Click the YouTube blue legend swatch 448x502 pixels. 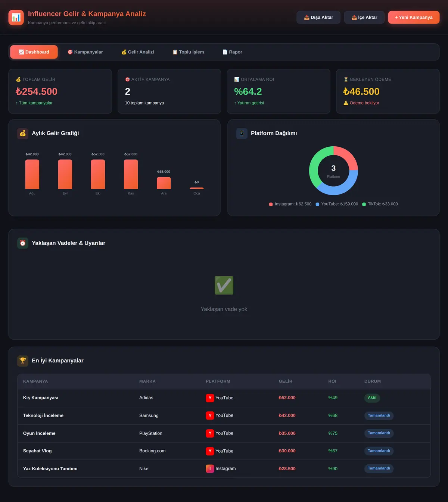317,204
